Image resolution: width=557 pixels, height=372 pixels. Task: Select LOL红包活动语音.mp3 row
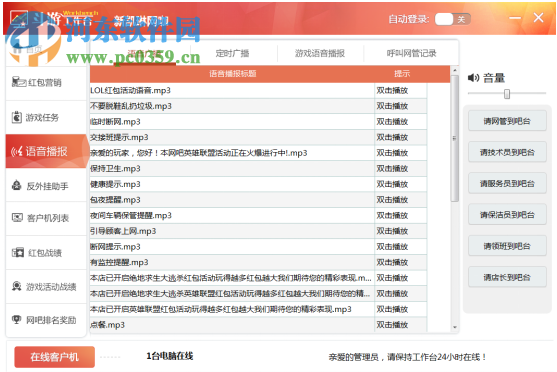coord(258,91)
